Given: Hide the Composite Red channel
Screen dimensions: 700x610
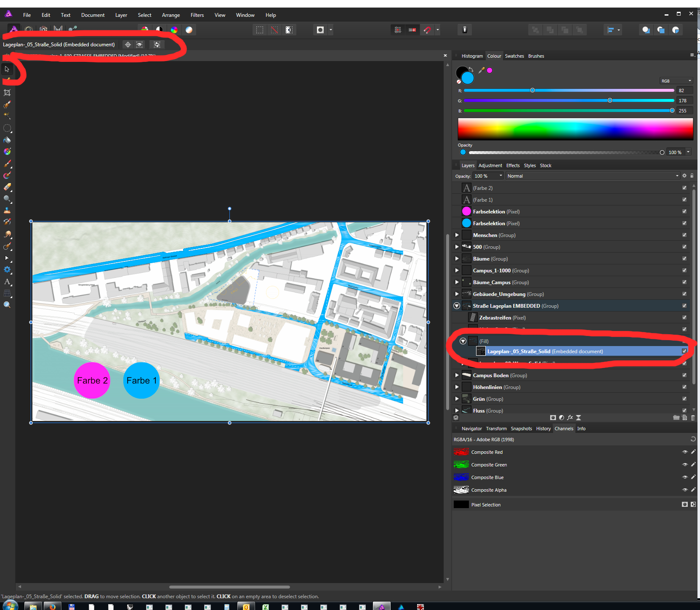Looking at the screenshot, I should (684, 452).
